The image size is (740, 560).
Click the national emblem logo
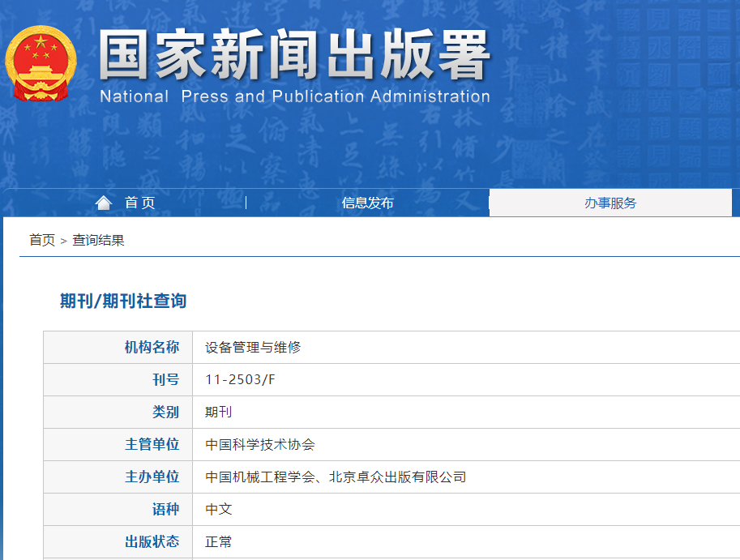(x=41, y=64)
